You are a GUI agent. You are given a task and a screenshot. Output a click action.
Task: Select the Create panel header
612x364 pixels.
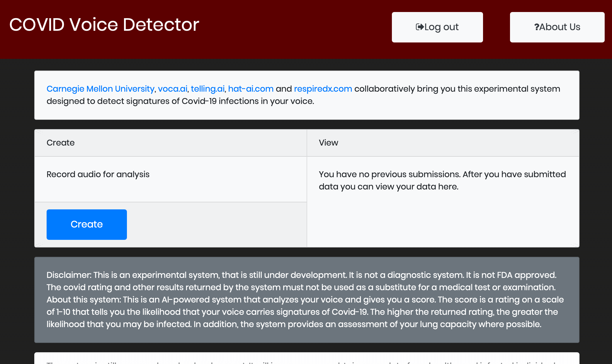(x=61, y=143)
